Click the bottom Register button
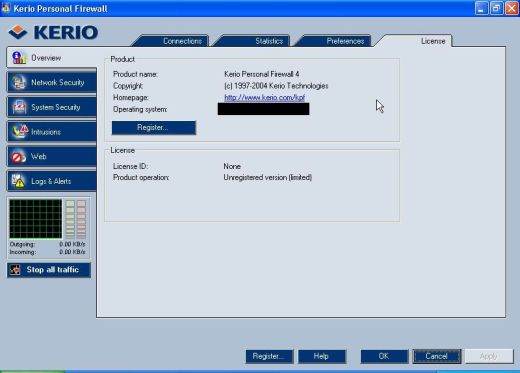The width and height of the screenshot is (520, 373). click(269, 356)
